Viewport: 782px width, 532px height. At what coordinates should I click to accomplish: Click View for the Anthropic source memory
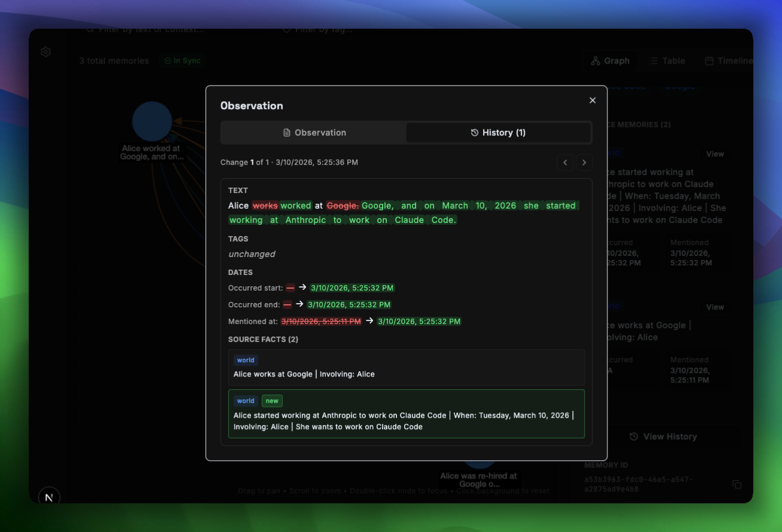pos(715,154)
